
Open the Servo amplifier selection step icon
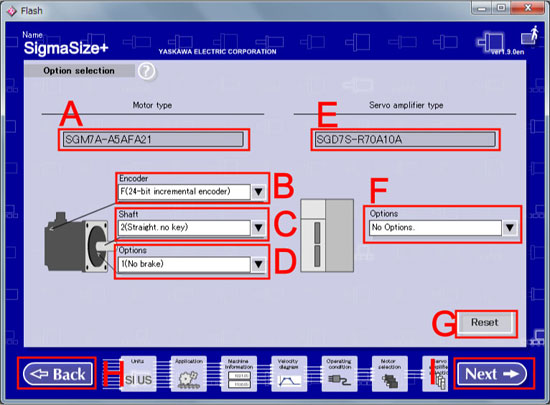pyautogui.click(x=435, y=374)
